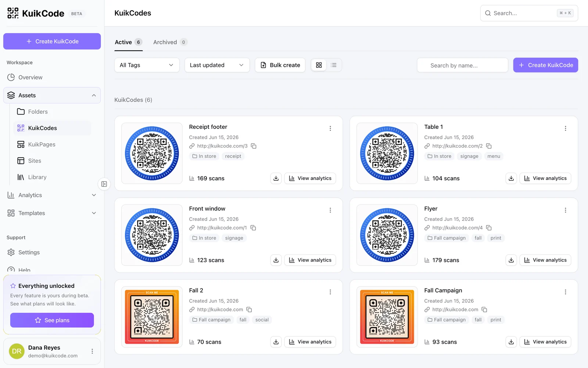This screenshot has height=368, width=588.
Task: Expand the Analytics section
Action: point(52,195)
